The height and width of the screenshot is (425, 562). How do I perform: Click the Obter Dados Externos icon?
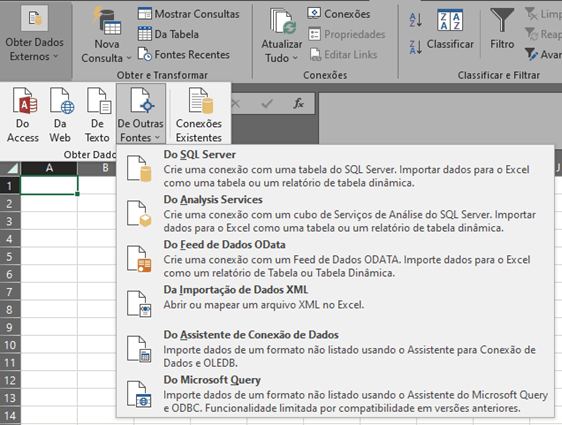click(x=35, y=19)
